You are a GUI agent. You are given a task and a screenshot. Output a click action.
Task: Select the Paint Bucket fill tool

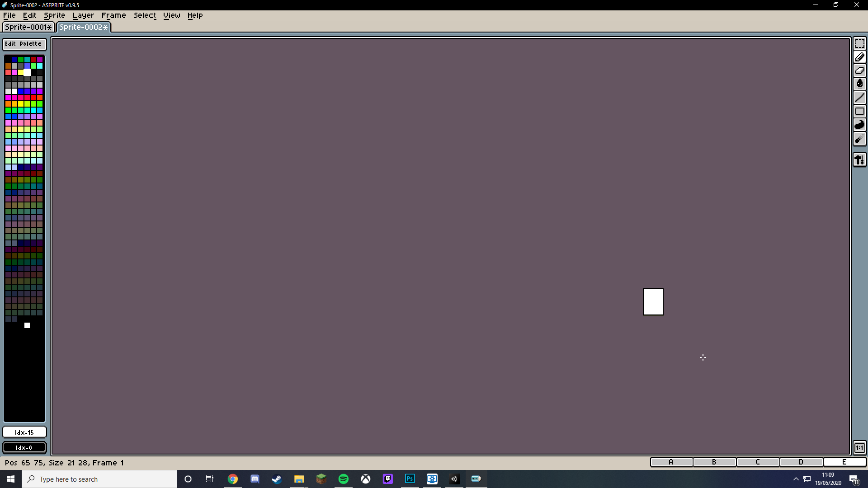[x=859, y=84]
